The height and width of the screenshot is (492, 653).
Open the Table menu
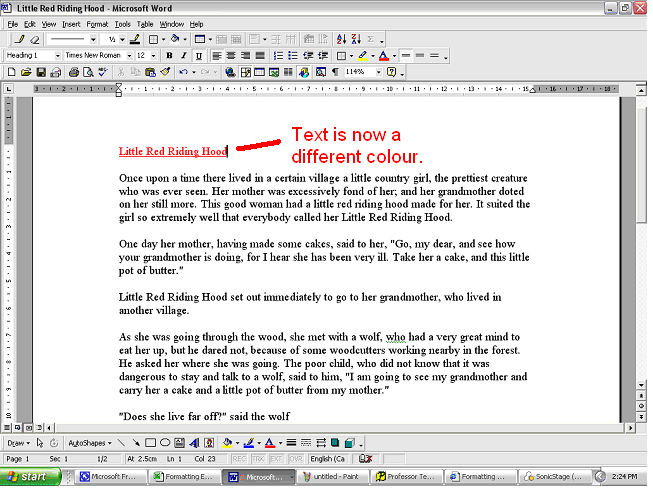coord(145,23)
